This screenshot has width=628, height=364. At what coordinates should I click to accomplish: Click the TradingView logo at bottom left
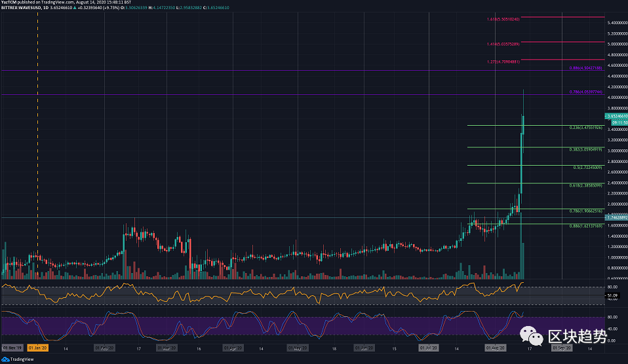[18, 359]
